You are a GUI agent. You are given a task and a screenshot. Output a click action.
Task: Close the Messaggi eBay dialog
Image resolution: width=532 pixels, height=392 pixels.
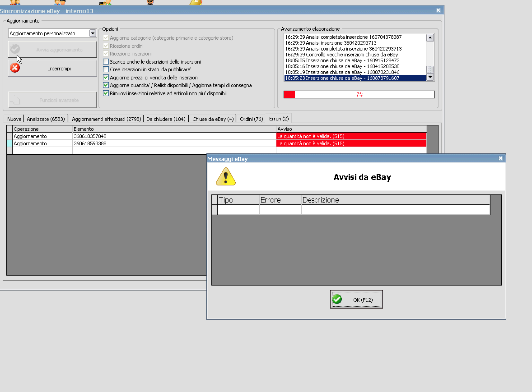click(500, 158)
